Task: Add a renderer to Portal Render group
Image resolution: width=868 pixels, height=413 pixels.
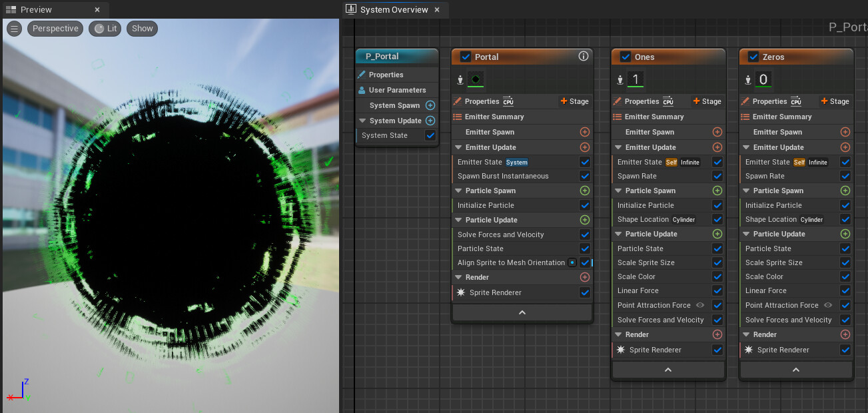Action: (x=585, y=277)
